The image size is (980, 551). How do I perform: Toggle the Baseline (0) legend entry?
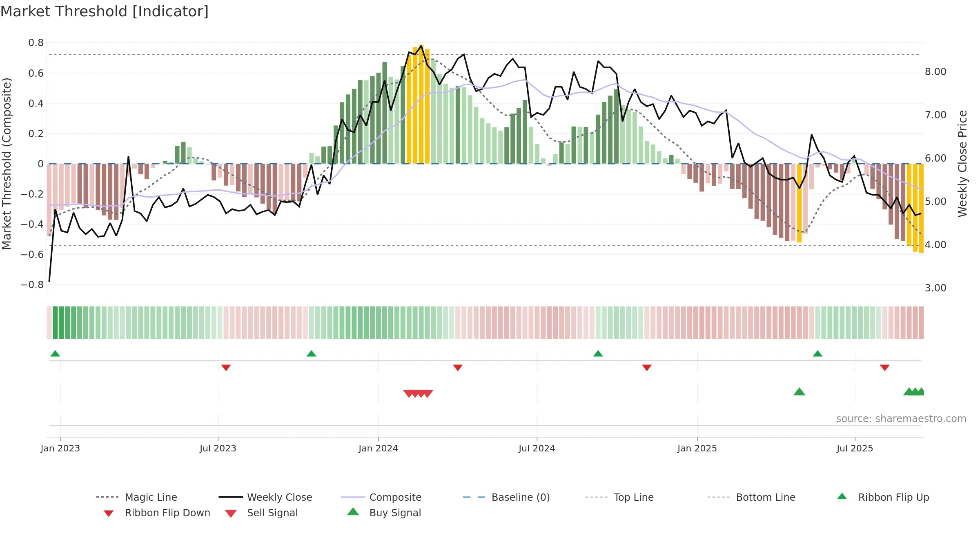click(x=506, y=497)
